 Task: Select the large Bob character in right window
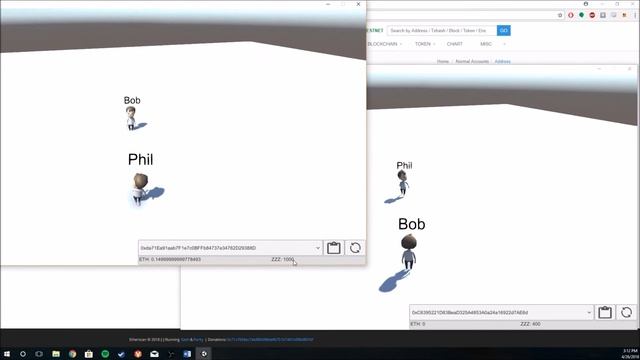(x=409, y=251)
